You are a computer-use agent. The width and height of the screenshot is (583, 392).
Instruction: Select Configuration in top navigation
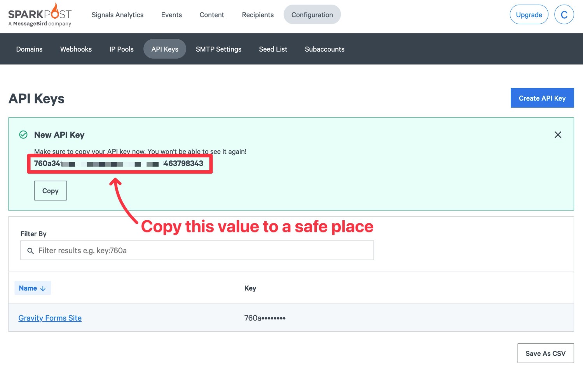tap(312, 15)
